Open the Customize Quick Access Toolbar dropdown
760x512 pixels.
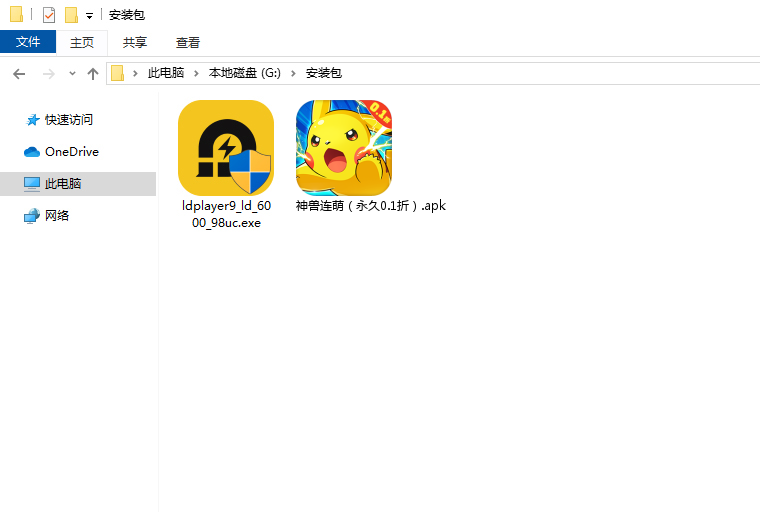pos(89,16)
